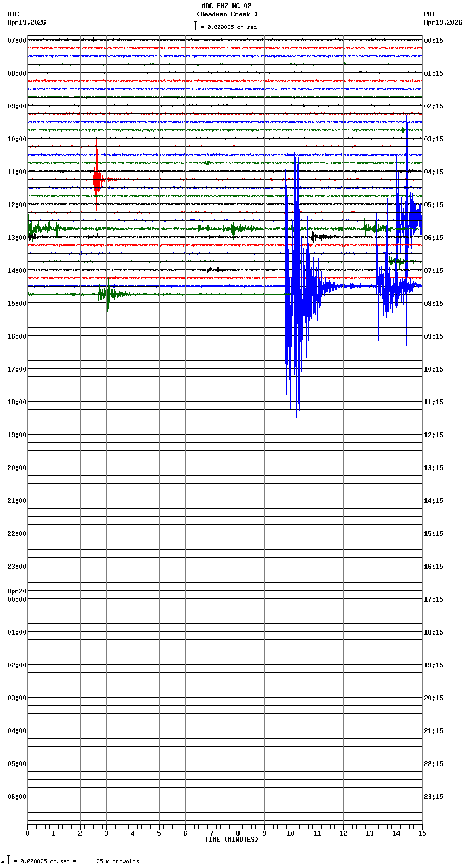Select the "06:15" PDT row label

click(434, 238)
